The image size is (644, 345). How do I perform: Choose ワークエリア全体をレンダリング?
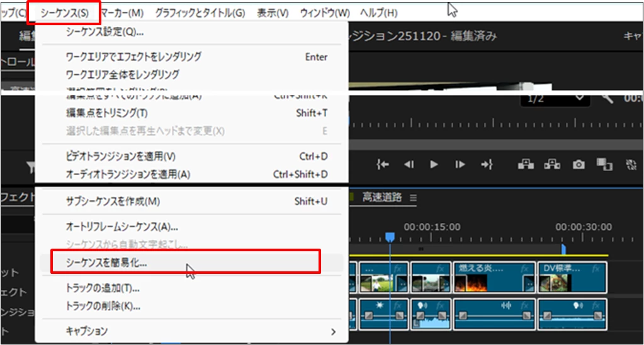(x=191, y=75)
